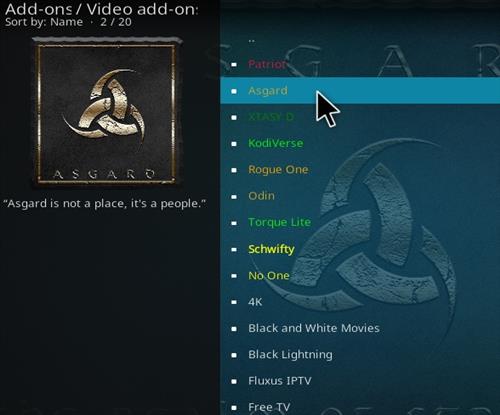Select Black Lightning entry

[x=360, y=354]
